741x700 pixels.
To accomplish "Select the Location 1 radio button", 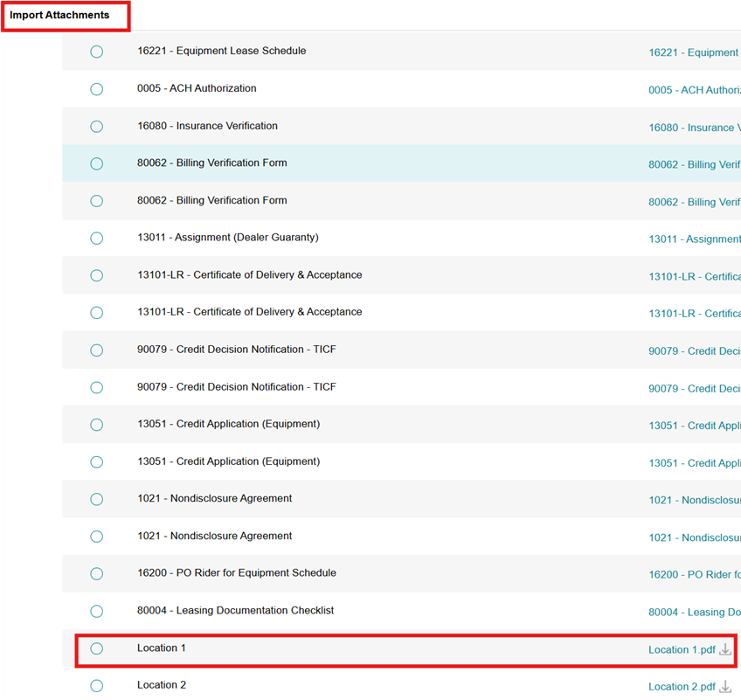I will pyautogui.click(x=97, y=648).
